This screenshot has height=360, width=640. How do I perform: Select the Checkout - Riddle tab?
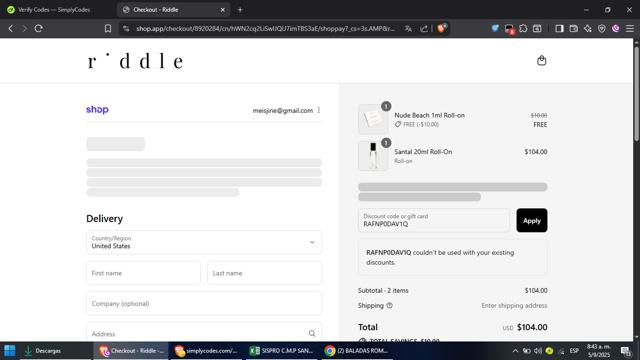pos(173,9)
